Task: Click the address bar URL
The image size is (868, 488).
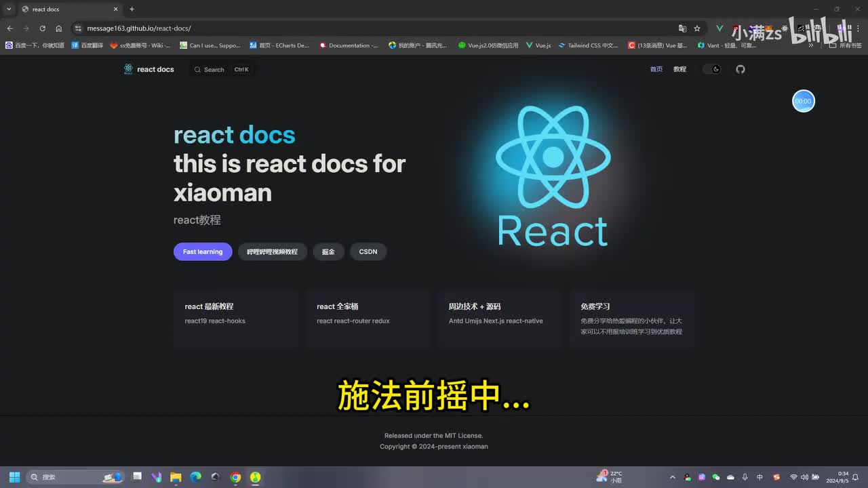Action: pyautogui.click(x=139, y=28)
